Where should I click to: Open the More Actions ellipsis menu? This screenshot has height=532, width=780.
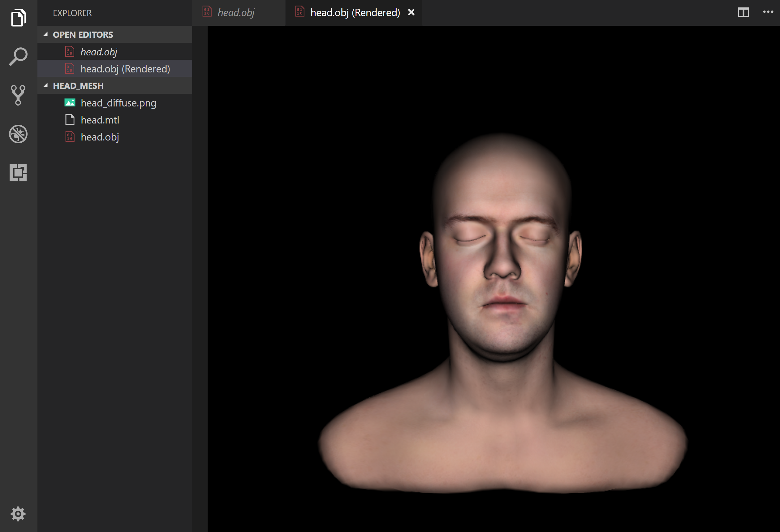tap(768, 12)
